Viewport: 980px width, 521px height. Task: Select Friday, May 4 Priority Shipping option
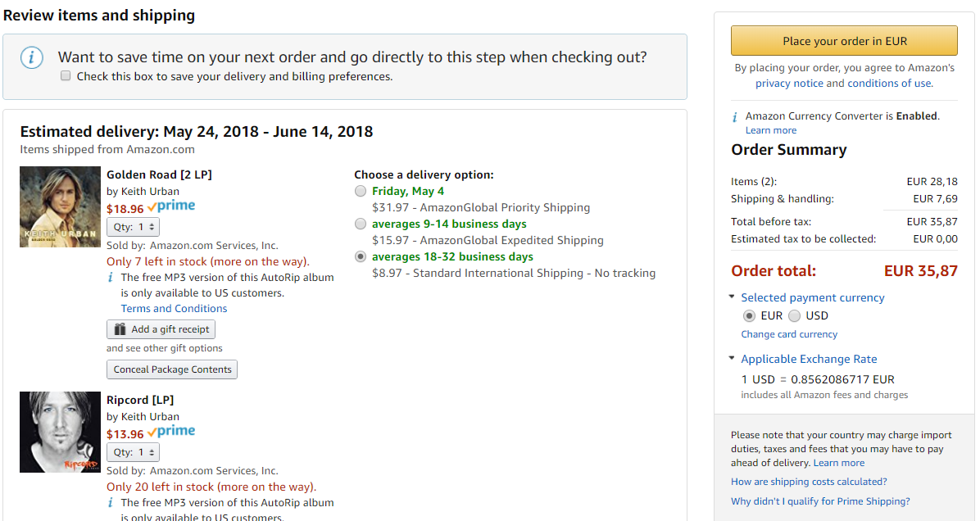click(361, 191)
